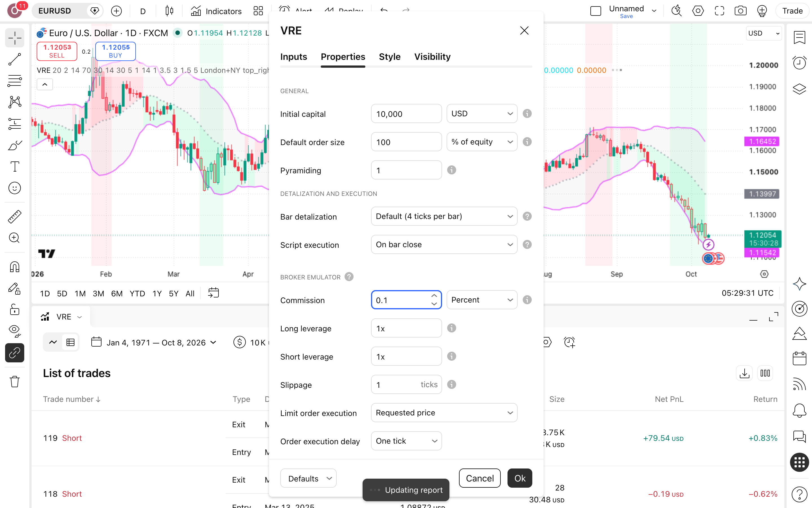The height and width of the screenshot is (508, 812).
Task: Toggle table view in Strategy Tester
Action: click(x=70, y=342)
